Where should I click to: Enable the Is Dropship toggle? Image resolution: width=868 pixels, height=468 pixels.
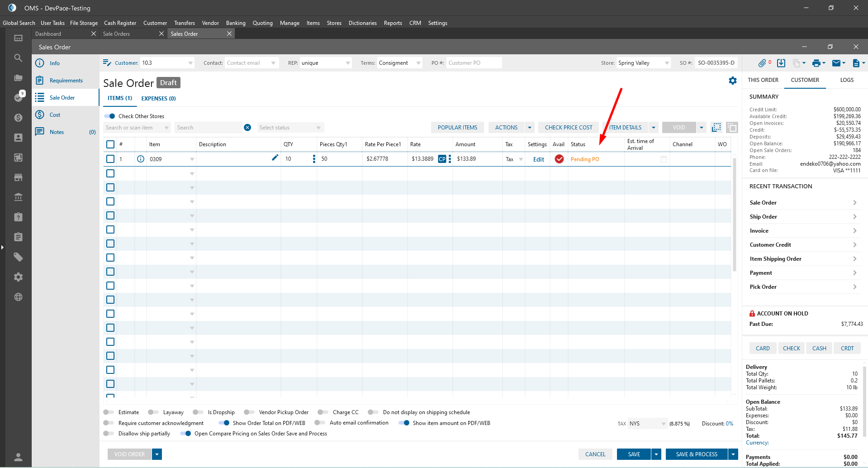coord(198,412)
